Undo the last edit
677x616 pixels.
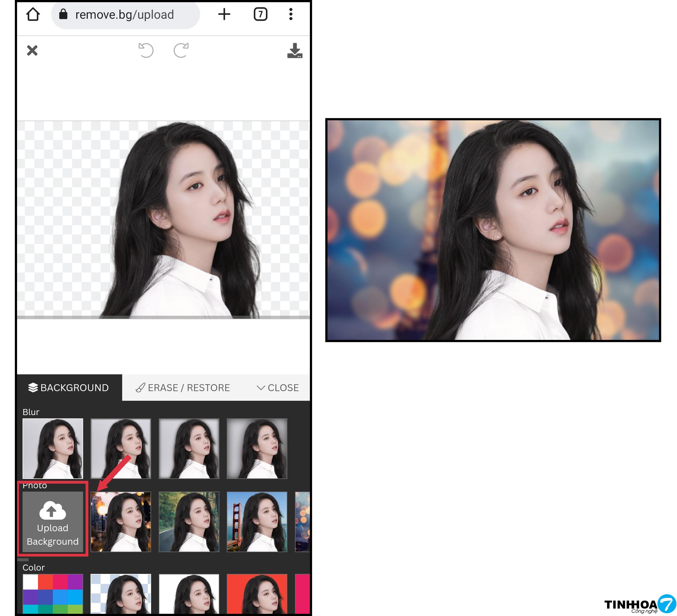pyautogui.click(x=146, y=50)
